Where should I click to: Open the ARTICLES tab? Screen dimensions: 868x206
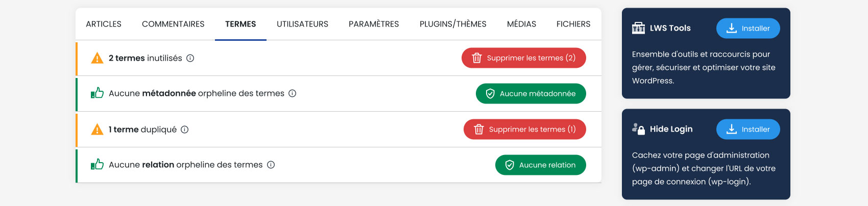pyautogui.click(x=104, y=24)
